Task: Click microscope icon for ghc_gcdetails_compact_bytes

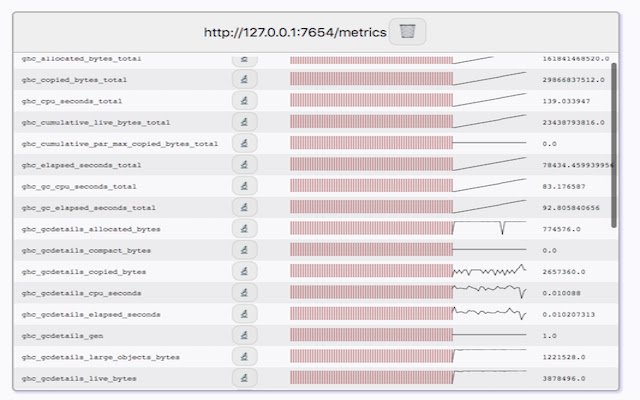Action: (244, 250)
